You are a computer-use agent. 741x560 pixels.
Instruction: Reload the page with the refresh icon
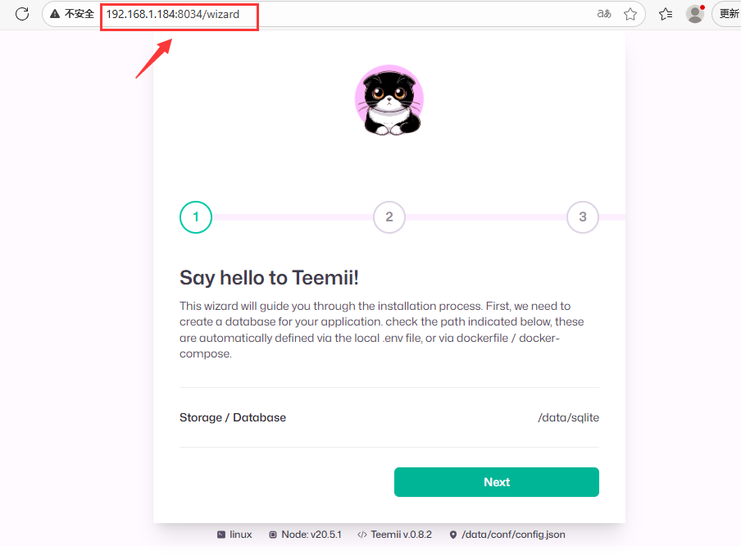click(22, 14)
